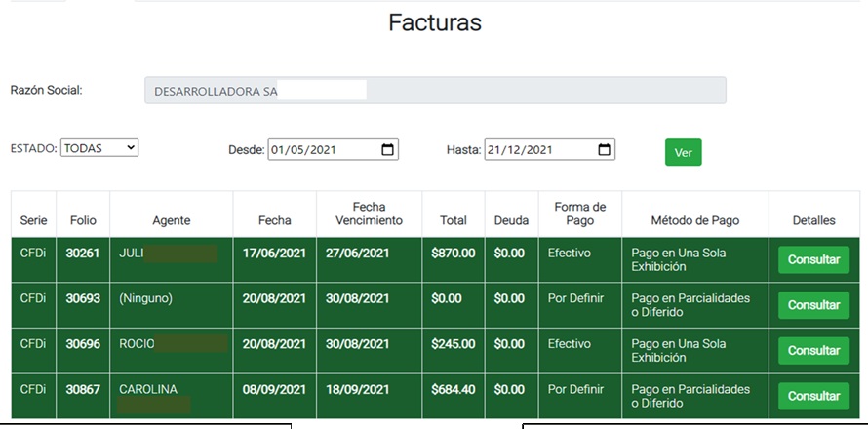Select the $684.40 total cell
Screen dimensions: 868x429
click(x=453, y=389)
